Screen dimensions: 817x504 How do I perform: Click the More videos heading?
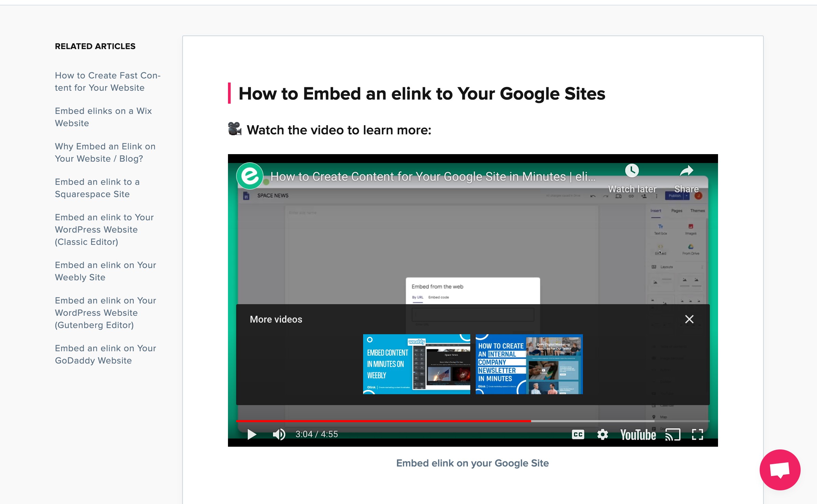tap(276, 319)
